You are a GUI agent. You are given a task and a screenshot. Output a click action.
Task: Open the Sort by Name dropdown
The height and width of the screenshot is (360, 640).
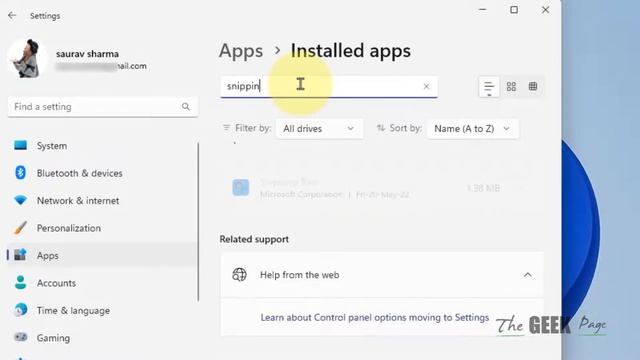tap(473, 129)
